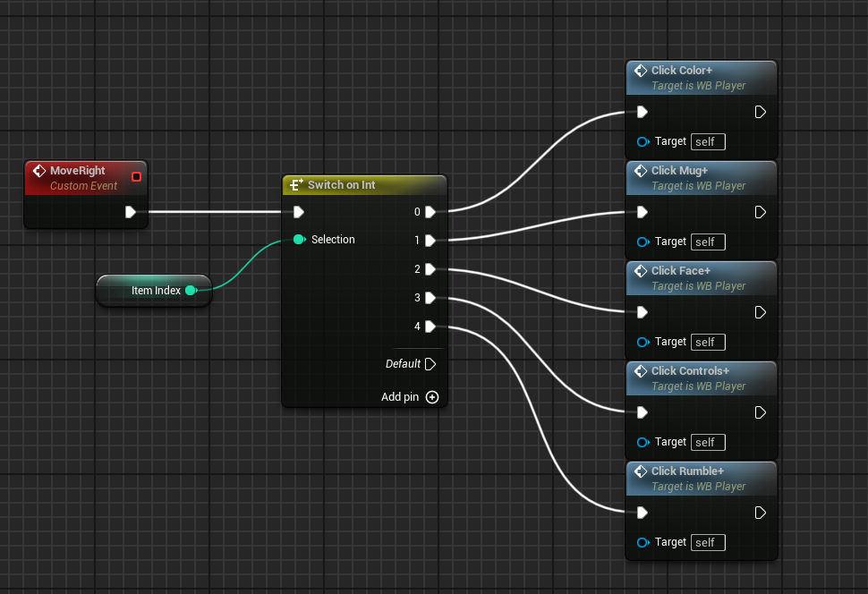Select the Switch on Int node title
The height and width of the screenshot is (594, 868).
click(x=342, y=185)
